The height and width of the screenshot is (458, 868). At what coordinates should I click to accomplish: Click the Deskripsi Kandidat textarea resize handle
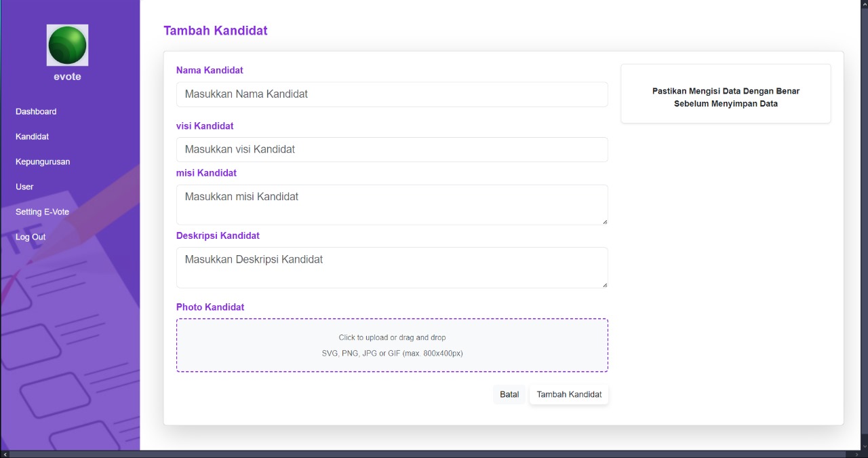[x=605, y=284]
